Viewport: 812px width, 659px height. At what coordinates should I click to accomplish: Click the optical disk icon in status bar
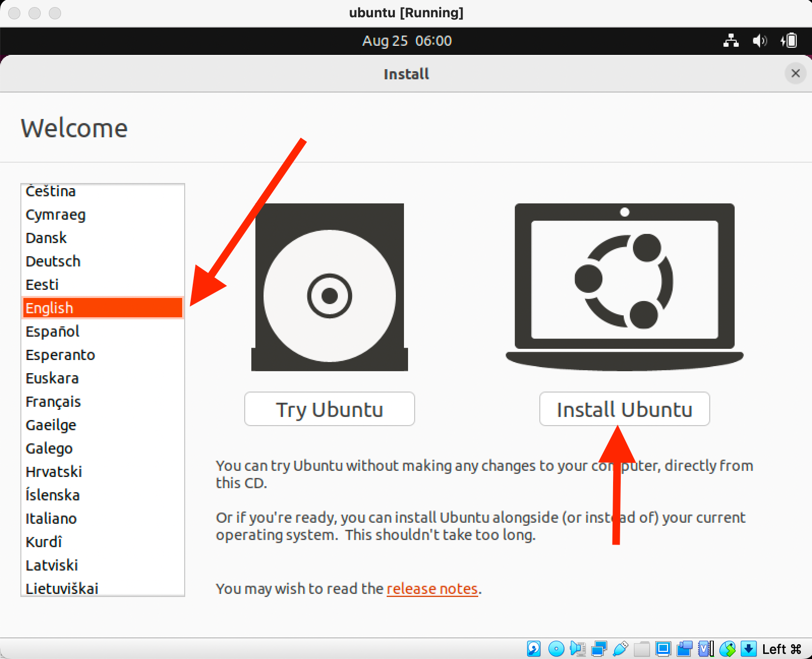coord(556,649)
